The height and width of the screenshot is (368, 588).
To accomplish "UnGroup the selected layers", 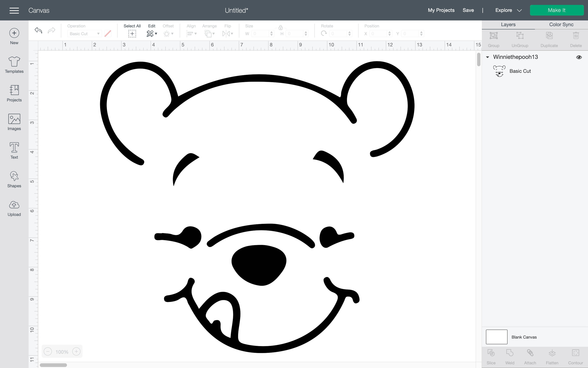I will pos(520,40).
